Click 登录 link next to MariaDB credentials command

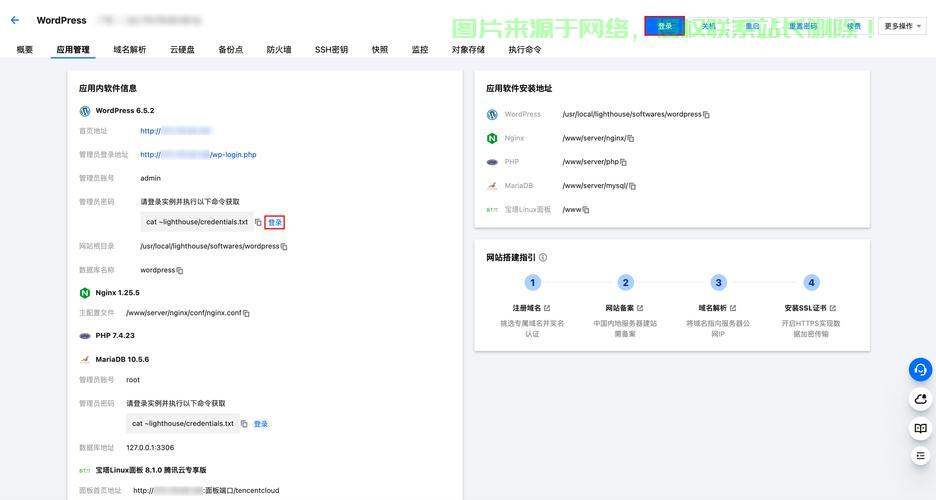(261, 424)
